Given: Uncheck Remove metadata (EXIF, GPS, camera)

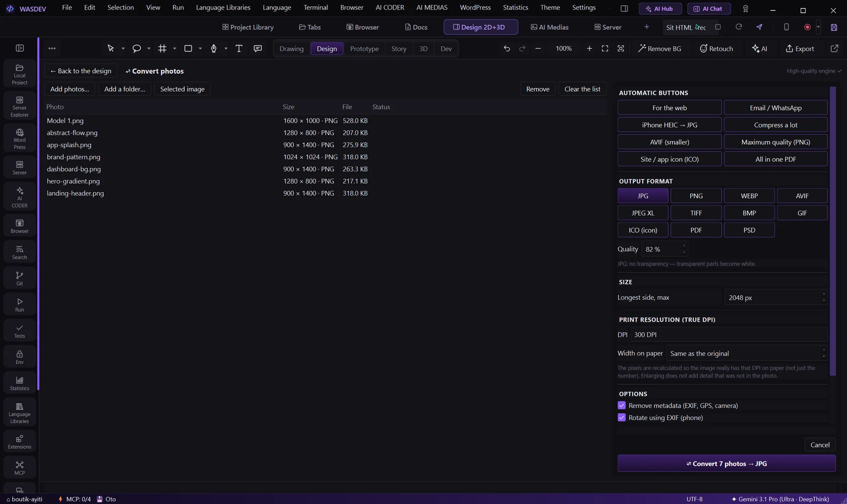Looking at the screenshot, I should click(x=622, y=406).
